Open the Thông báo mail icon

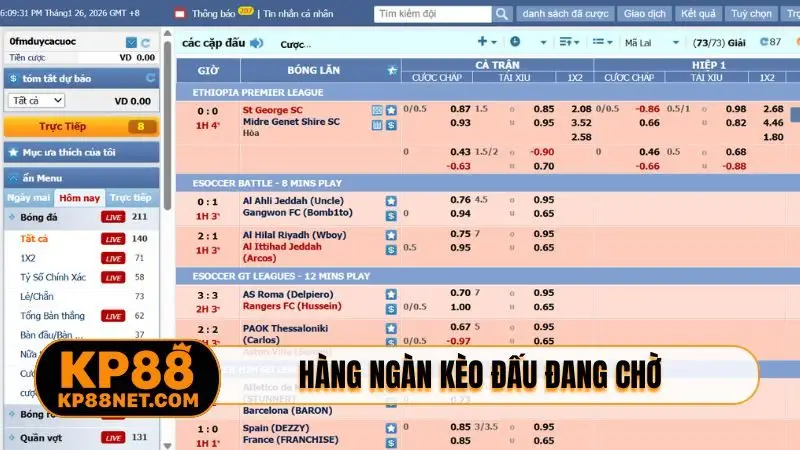[180, 14]
